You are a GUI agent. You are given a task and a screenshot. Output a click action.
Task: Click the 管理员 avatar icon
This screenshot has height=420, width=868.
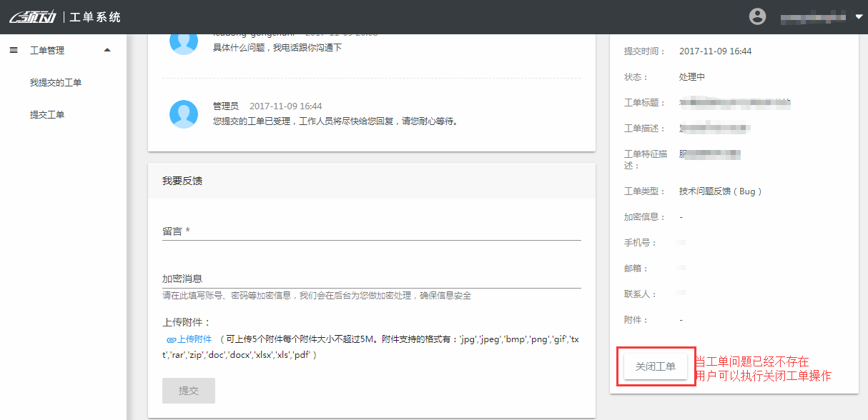184,114
